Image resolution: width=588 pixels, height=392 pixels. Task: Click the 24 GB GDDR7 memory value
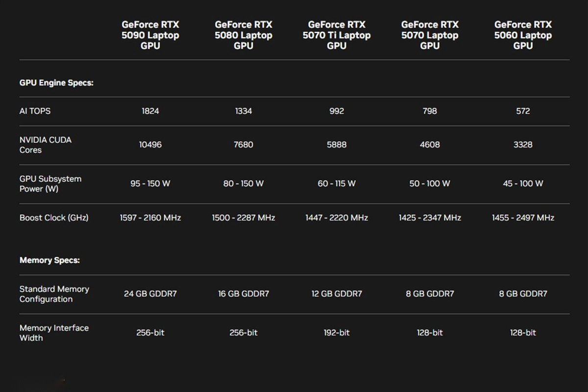click(150, 294)
